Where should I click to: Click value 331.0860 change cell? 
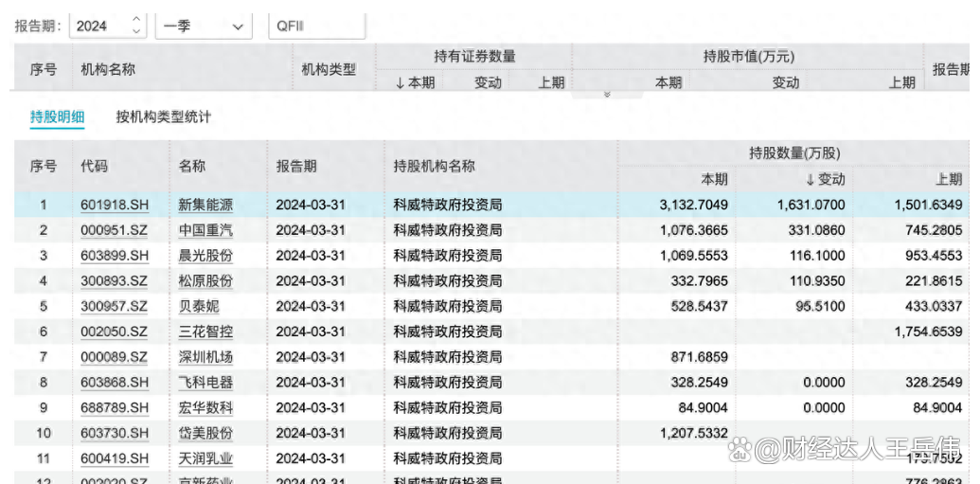tap(817, 230)
